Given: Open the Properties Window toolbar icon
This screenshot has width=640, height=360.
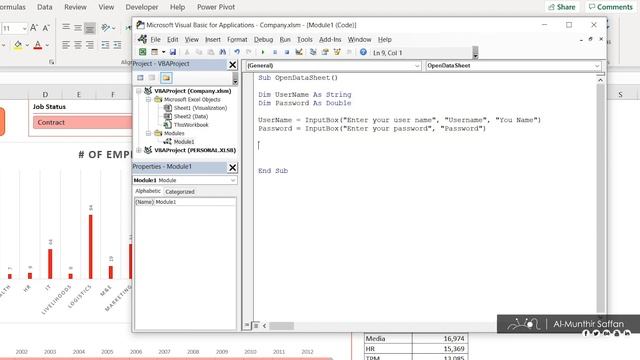Looking at the screenshot, I should 325,52.
